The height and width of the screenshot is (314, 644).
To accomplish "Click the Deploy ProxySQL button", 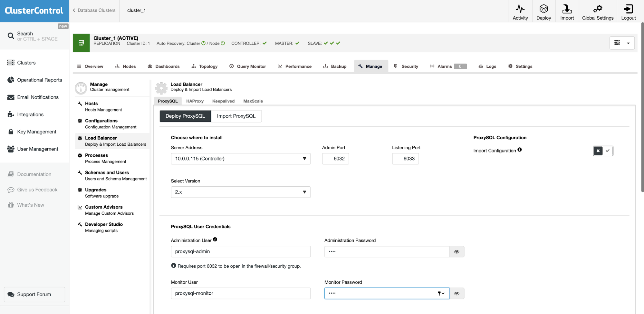I will [185, 116].
